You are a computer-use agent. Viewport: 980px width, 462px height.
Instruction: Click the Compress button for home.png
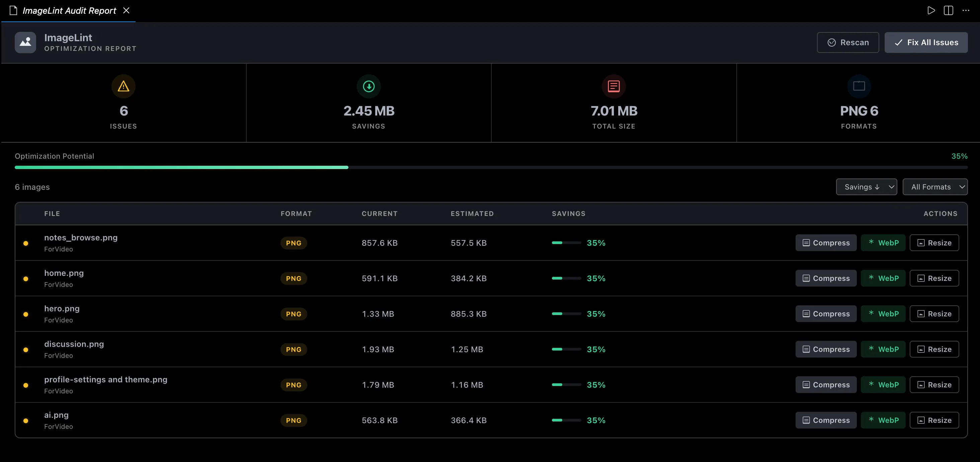pos(826,278)
